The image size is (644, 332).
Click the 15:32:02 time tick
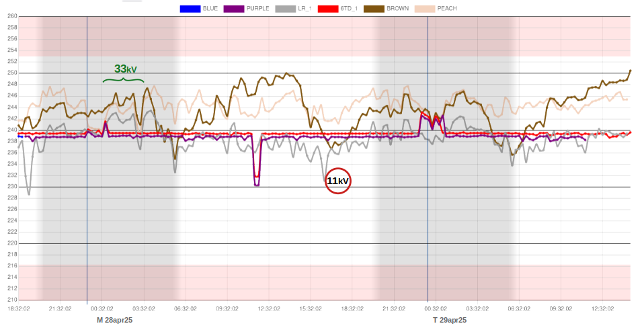[311, 308]
